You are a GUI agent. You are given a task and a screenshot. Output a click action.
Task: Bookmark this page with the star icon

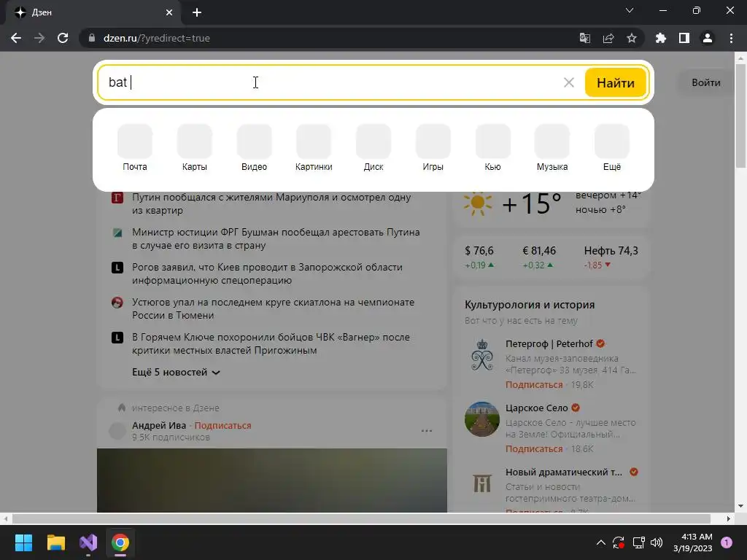pos(632,38)
